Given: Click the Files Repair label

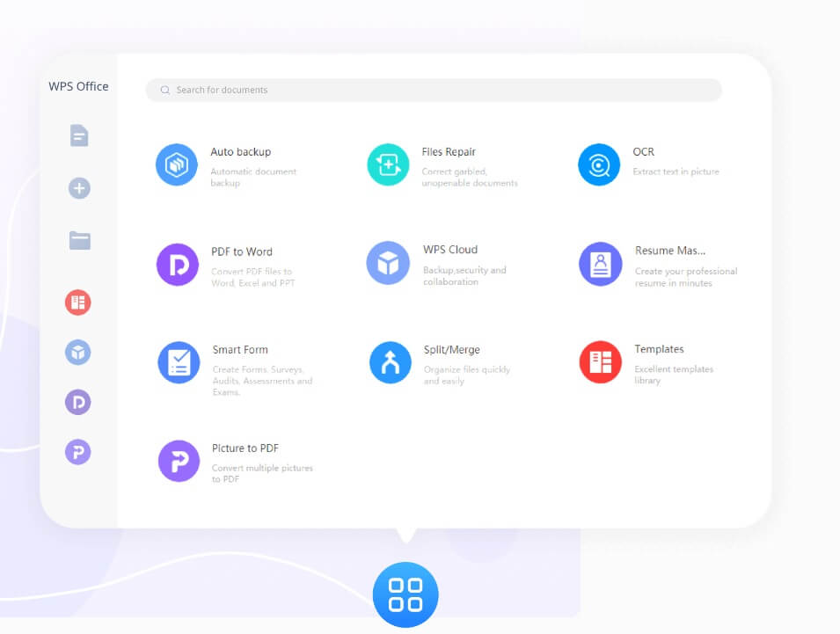Looking at the screenshot, I should [x=449, y=152].
